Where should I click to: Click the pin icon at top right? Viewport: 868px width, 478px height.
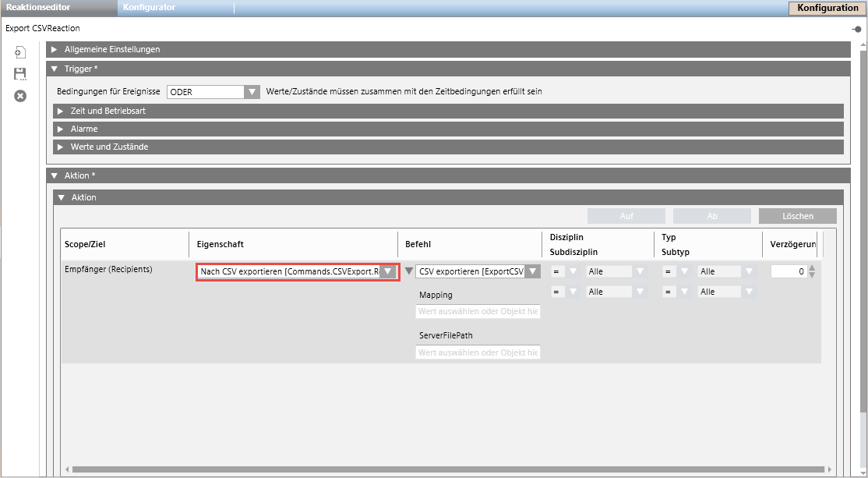tap(857, 29)
